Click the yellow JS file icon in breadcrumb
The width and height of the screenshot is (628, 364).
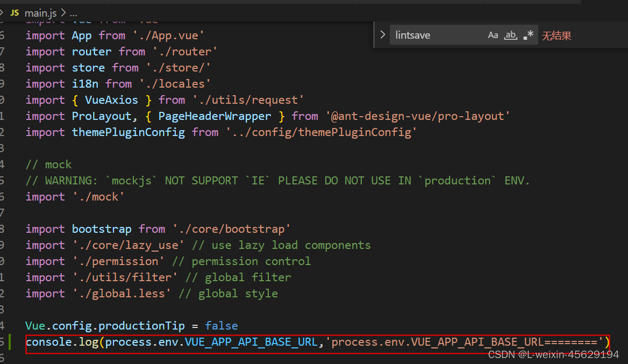(x=15, y=12)
